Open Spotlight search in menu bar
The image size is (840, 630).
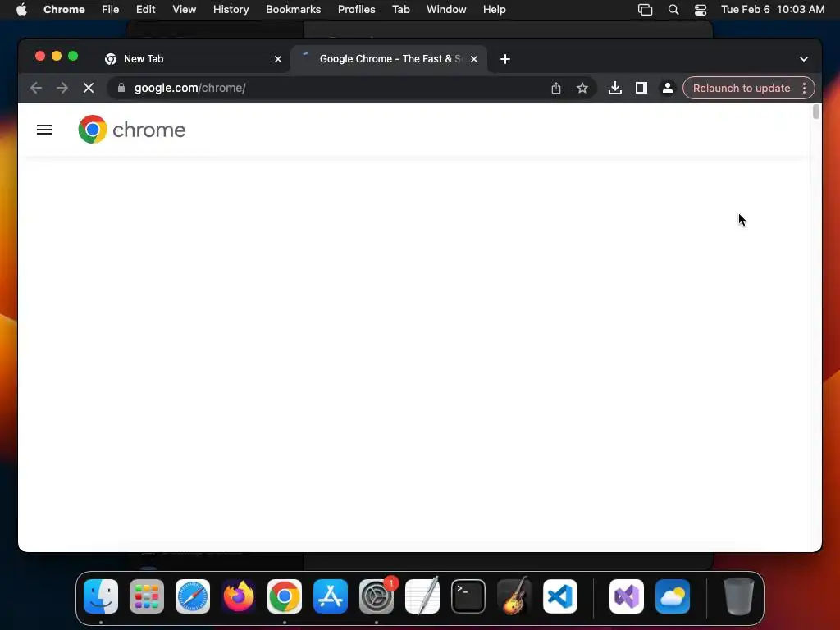(x=673, y=10)
